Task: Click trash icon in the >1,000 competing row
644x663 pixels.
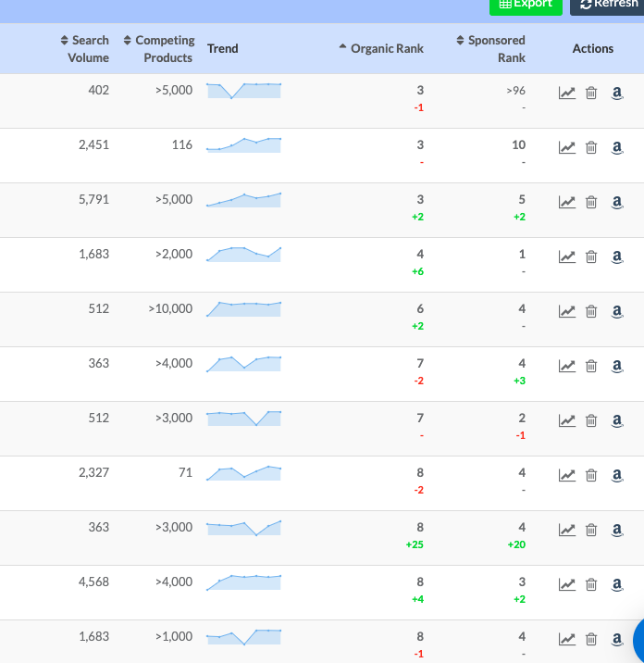Action: coord(591,639)
